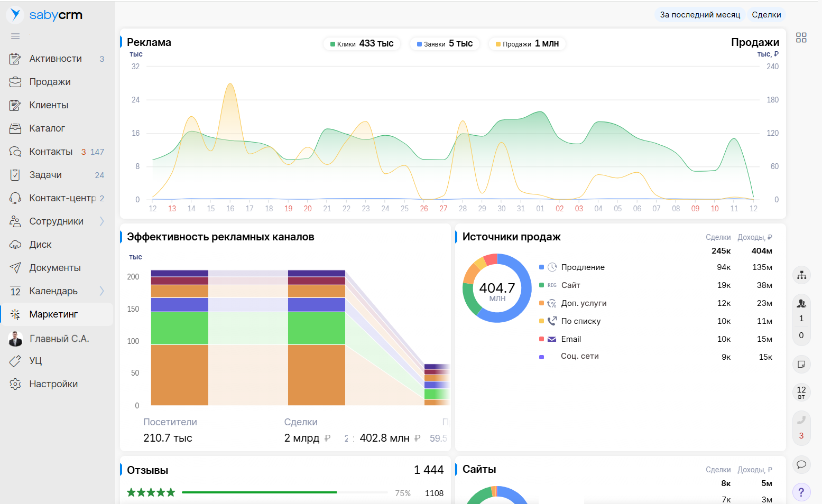Screen dimensions: 822x504
Task: Toggle the Заявки series in chart legend
Action: (x=445, y=44)
